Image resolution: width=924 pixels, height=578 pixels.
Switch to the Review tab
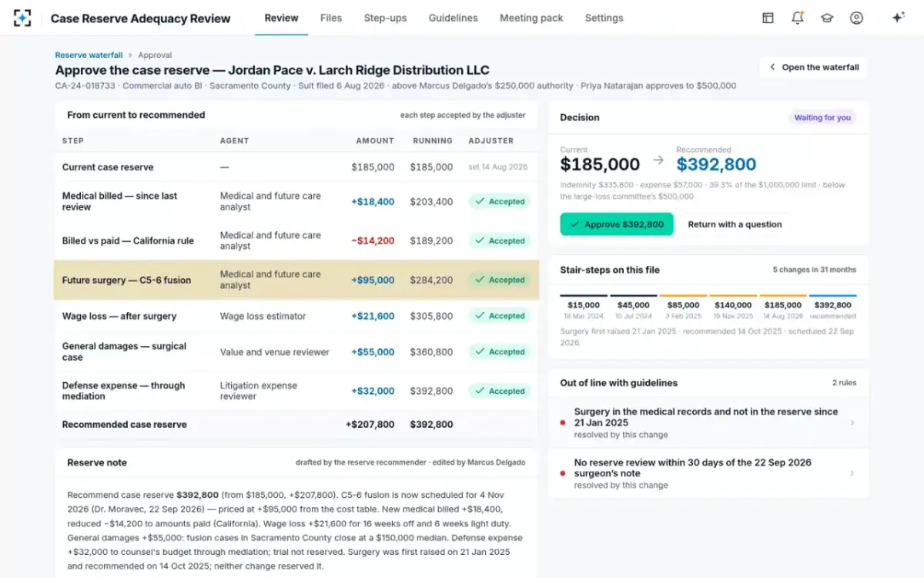(x=281, y=18)
